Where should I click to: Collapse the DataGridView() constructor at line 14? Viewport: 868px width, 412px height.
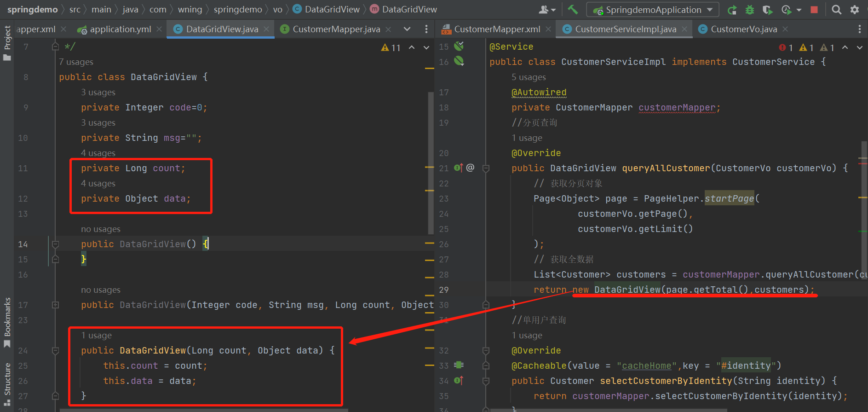(x=55, y=244)
